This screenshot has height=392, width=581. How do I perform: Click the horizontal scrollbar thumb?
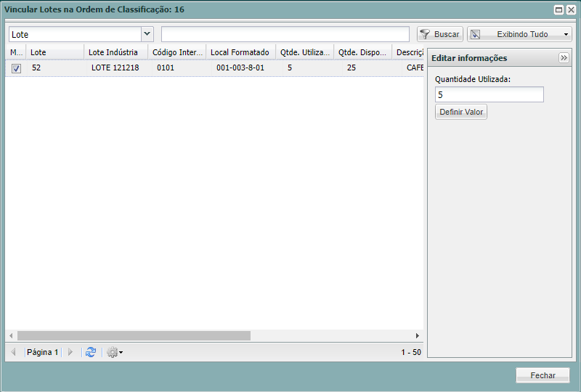134,335
